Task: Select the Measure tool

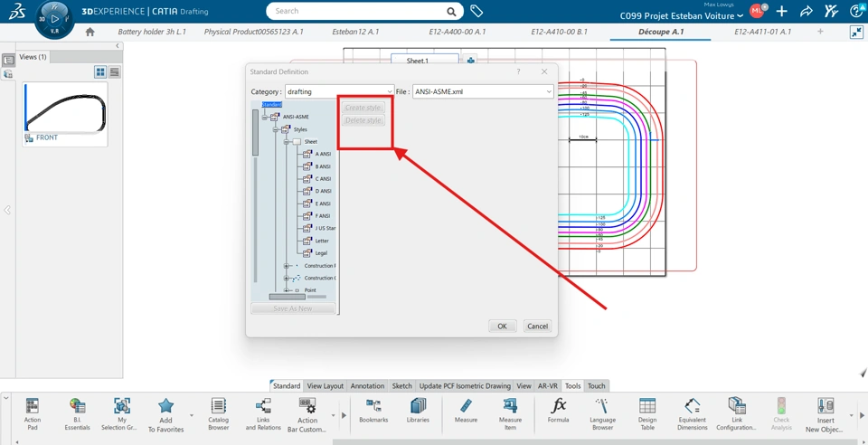Action: click(467, 411)
